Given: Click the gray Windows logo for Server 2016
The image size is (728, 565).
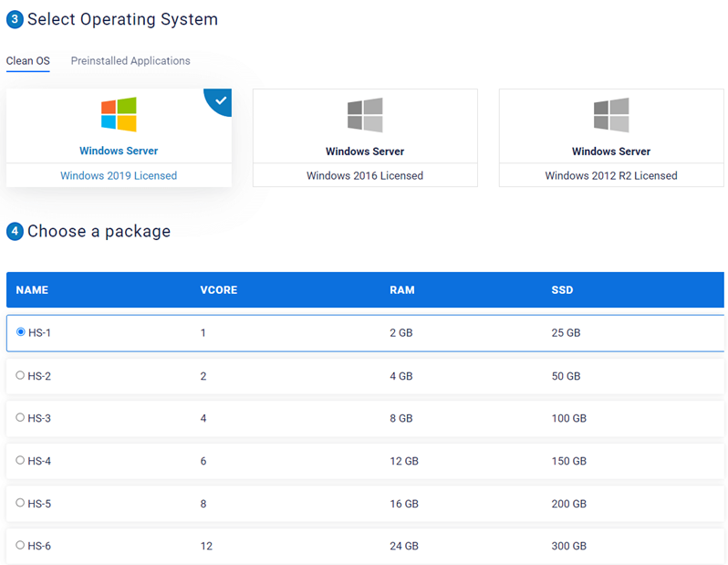Looking at the screenshot, I should pyautogui.click(x=365, y=115).
